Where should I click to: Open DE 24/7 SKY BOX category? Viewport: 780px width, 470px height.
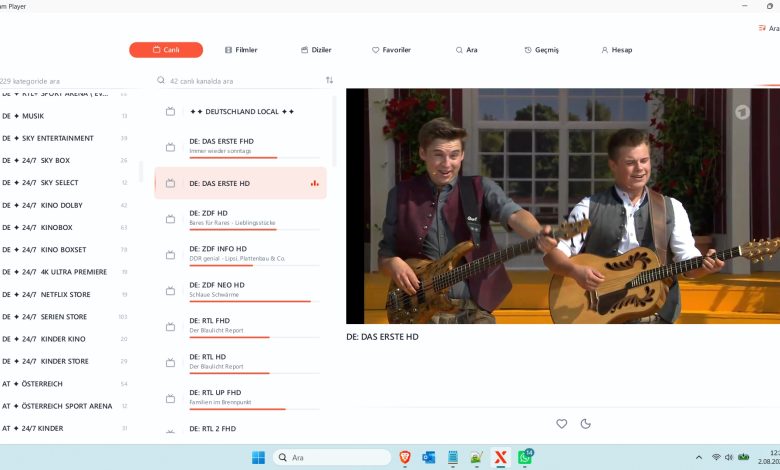coord(65,160)
